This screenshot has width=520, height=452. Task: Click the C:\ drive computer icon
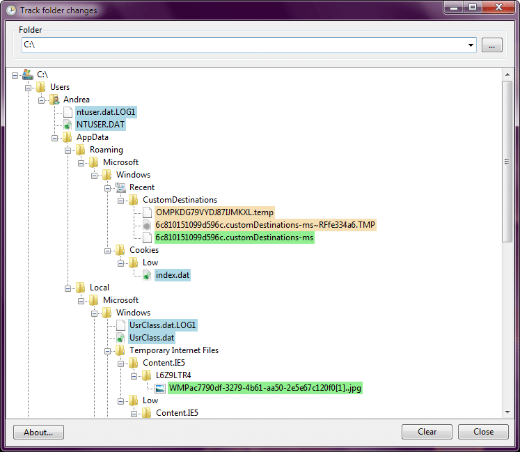(27, 75)
